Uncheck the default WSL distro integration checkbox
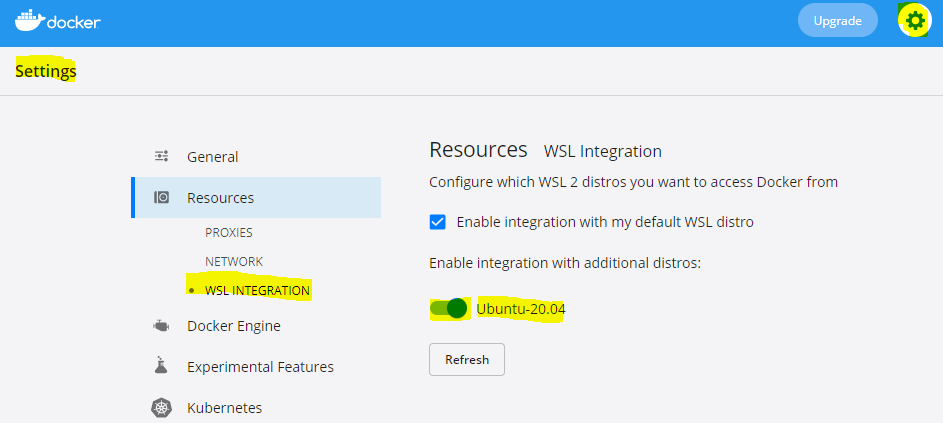943x423 pixels. point(437,222)
